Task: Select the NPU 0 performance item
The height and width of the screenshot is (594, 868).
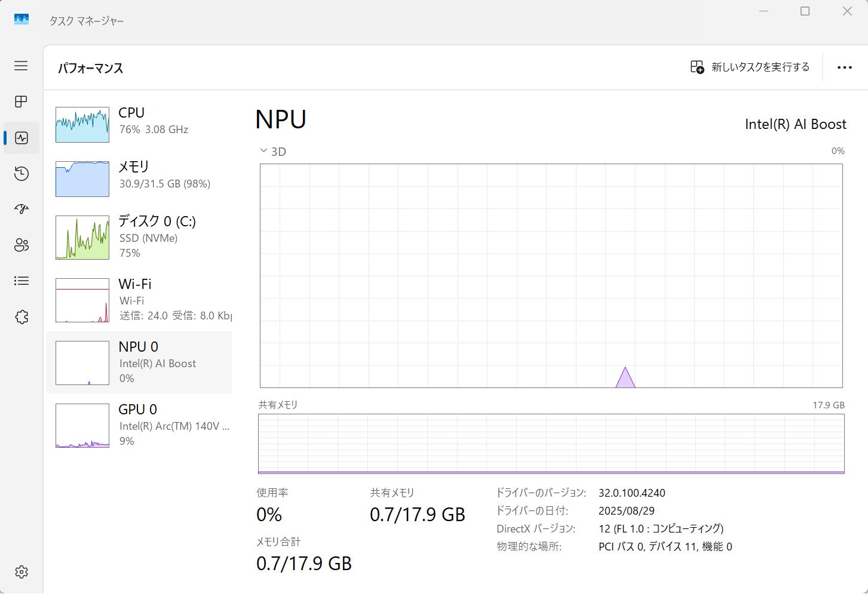Action: point(139,363)
